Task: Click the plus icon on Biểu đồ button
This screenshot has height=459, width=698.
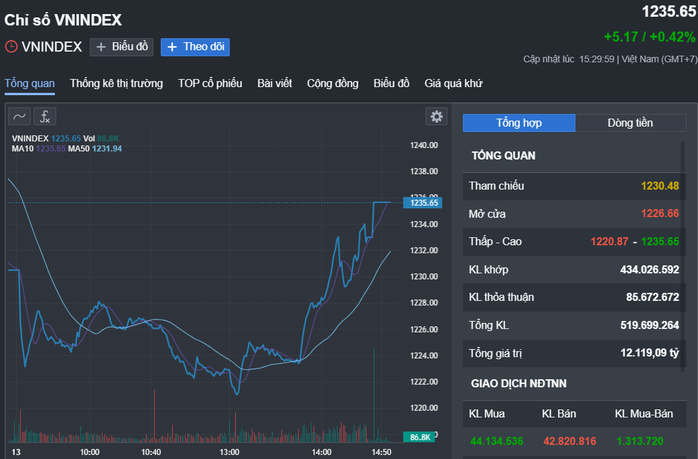Action: (x=101, y=47)
